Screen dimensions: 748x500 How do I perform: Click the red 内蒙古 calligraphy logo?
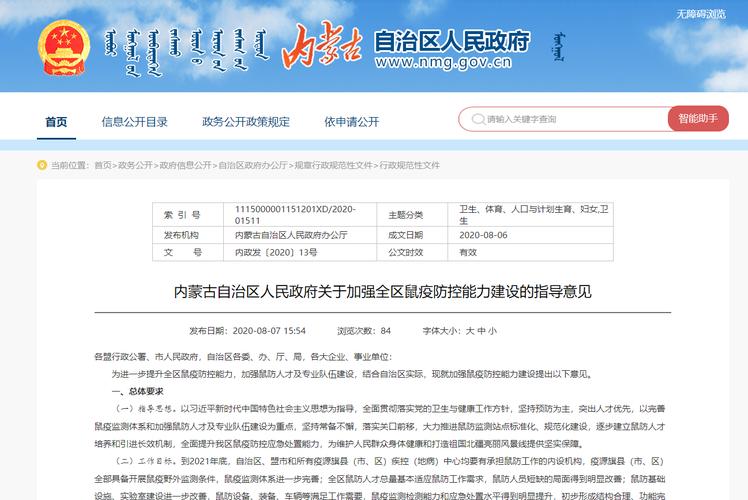[x=321, y=45]
